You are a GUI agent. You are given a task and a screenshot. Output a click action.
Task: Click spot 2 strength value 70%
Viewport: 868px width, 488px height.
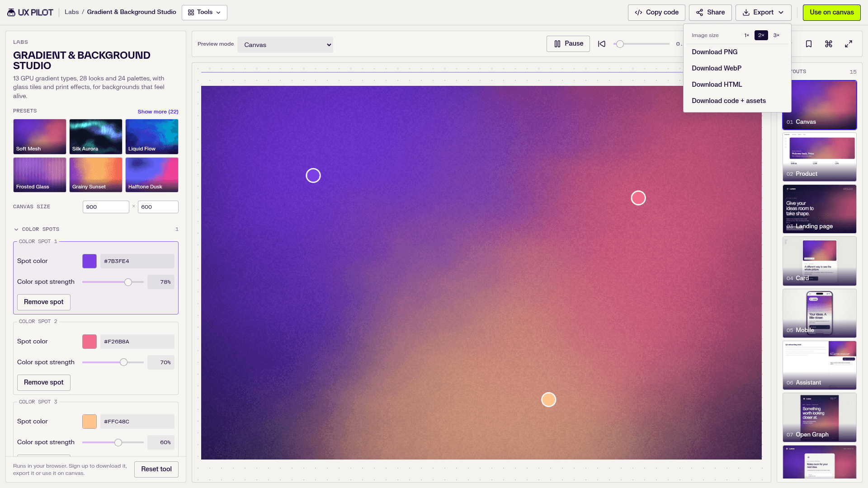(161, 362)
